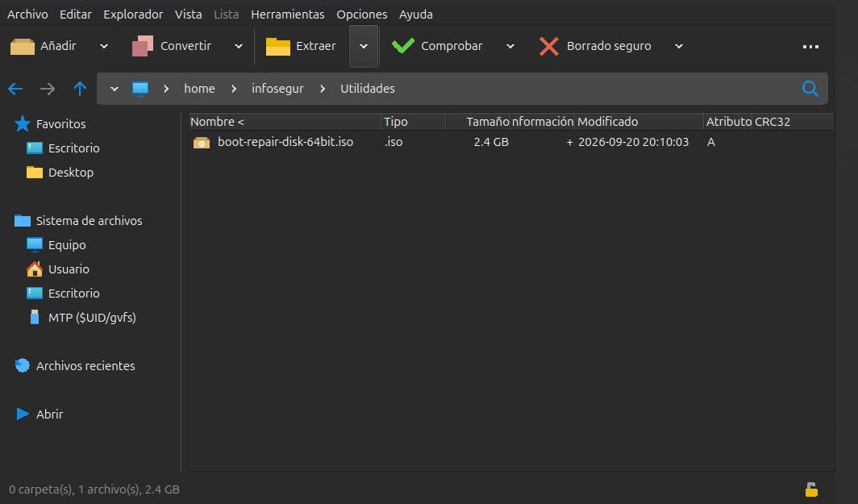The width and height of the screenshot is (858, 504).
Task: Click the Añadir box icon
Action: (x=23, y=47)
